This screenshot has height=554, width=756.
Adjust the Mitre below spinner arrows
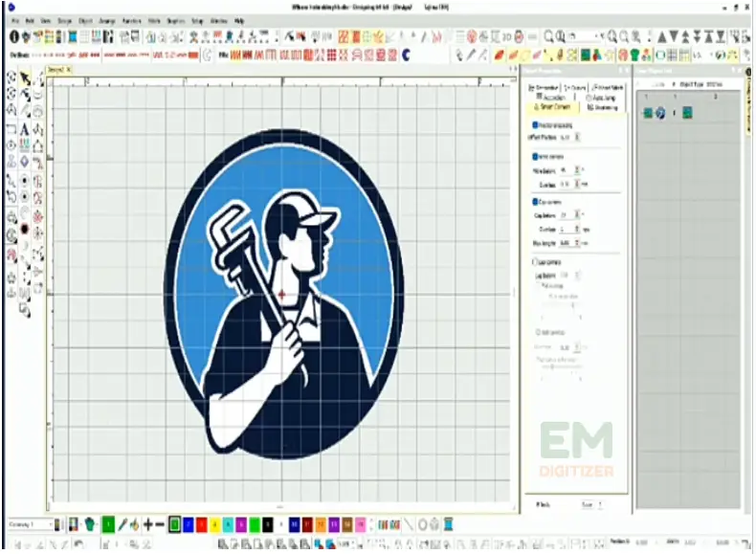(x=577, y=170)
